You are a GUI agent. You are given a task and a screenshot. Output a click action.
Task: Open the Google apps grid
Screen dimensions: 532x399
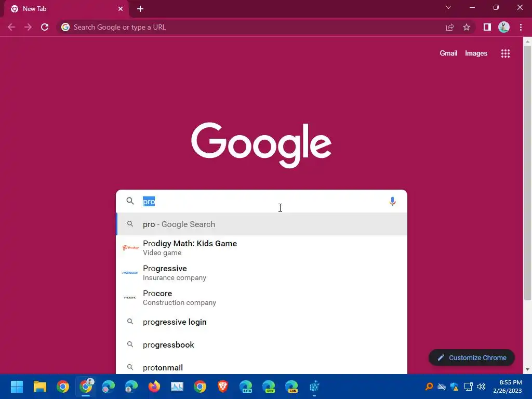click(x=506, y=54)
